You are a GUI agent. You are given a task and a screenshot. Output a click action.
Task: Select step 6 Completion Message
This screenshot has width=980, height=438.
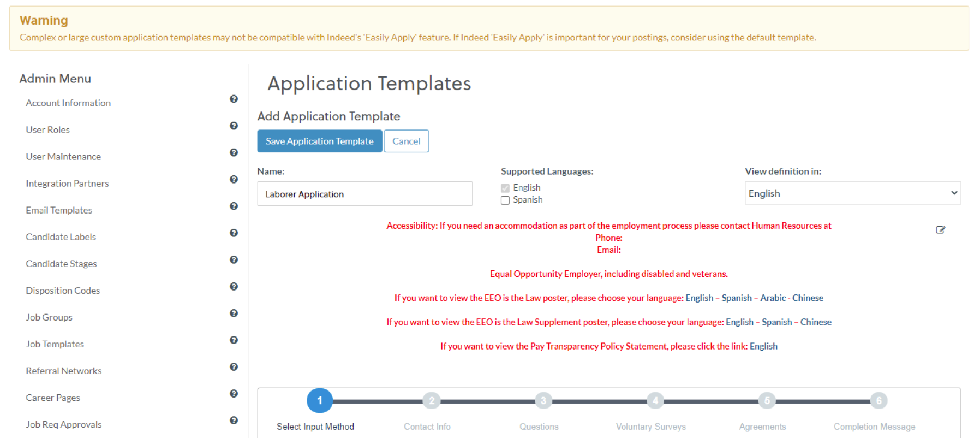878,401
